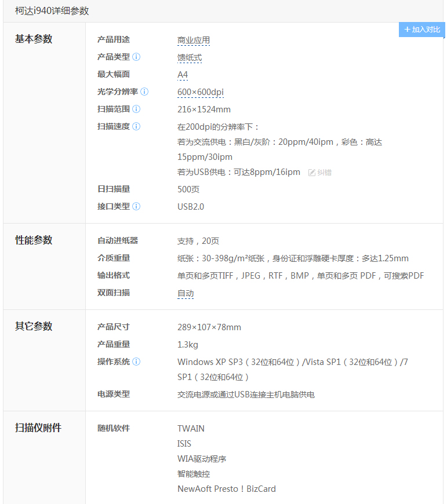Select the 基本参数 section title

[x=34, y=39]
